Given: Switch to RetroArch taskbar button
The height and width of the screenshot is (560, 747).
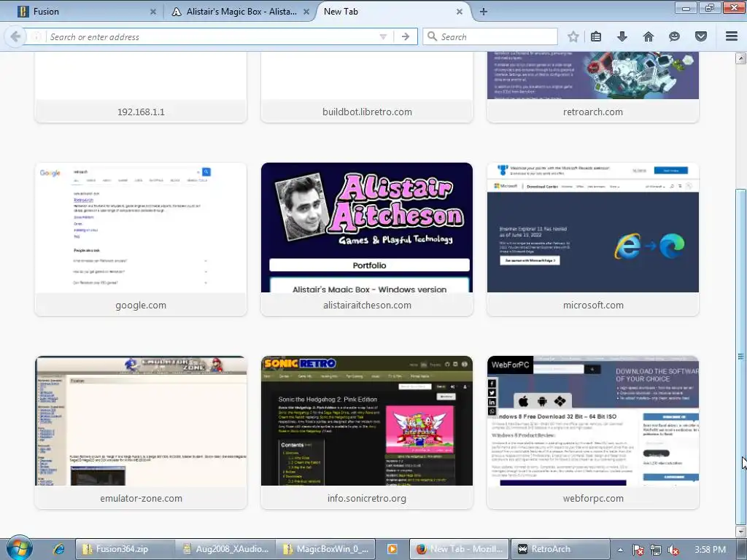Looking at the screenshot, I should 560,549.
